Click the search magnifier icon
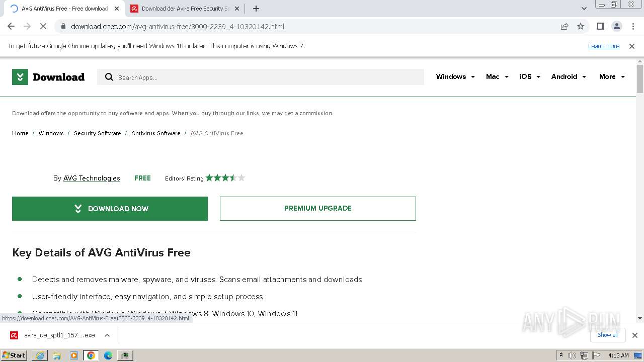This screenshot has width=644, height=362. (x=109, y=77)
